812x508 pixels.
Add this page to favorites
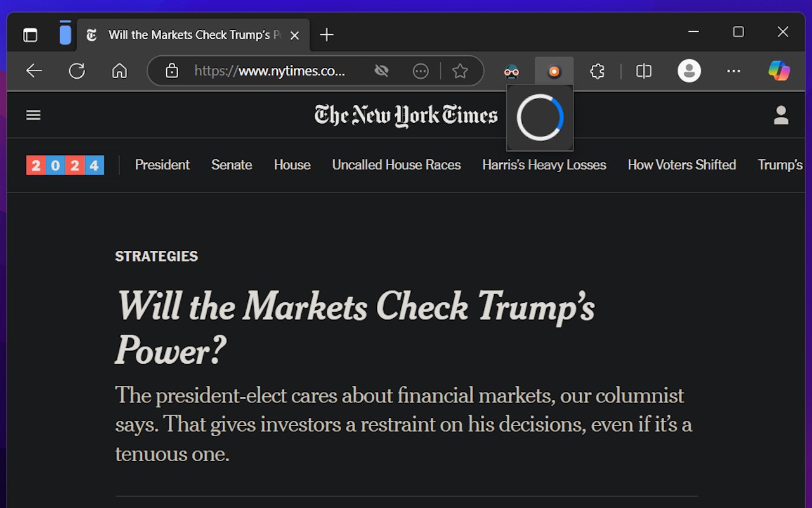coord(460,71)
